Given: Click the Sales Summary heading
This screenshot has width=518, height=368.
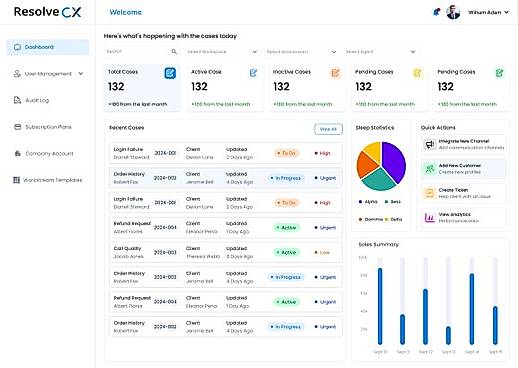Looking at the screenshot, I should point(378,244).
